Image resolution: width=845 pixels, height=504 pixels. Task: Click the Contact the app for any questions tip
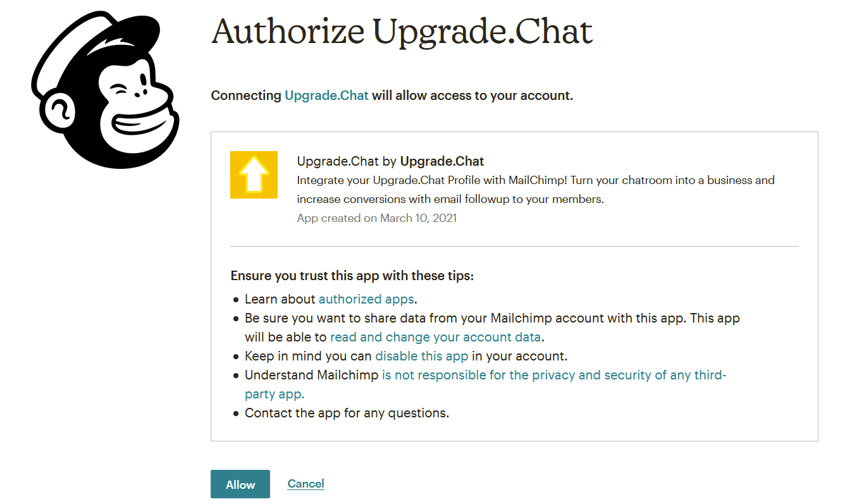click(347, 413)
